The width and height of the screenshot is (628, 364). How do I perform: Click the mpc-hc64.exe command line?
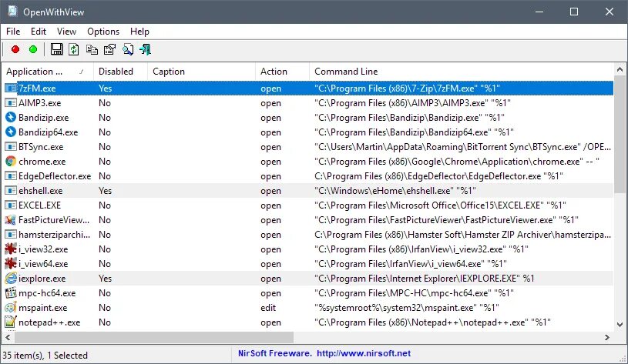(414, 292)
